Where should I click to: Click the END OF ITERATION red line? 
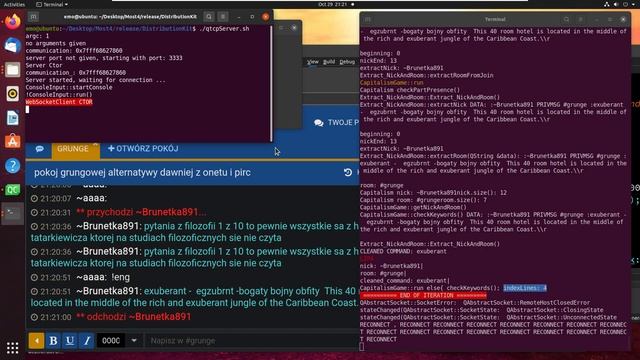pyautogui.click(x=423, y=296)
